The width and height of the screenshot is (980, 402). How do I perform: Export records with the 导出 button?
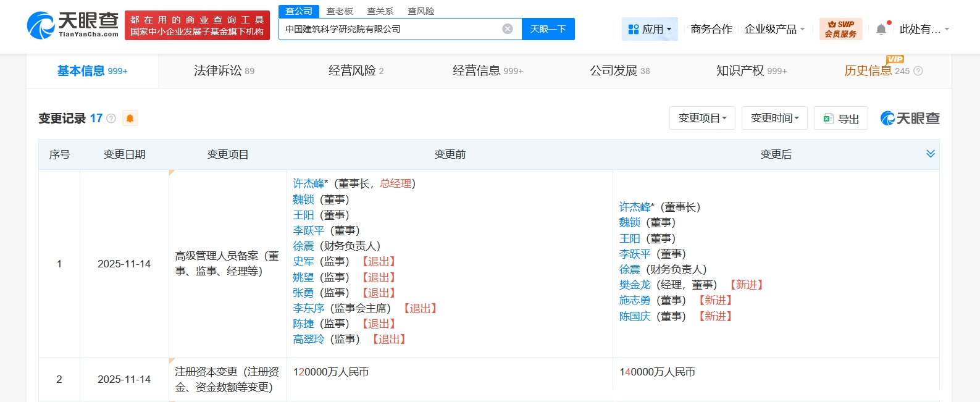tap(841, 119)
